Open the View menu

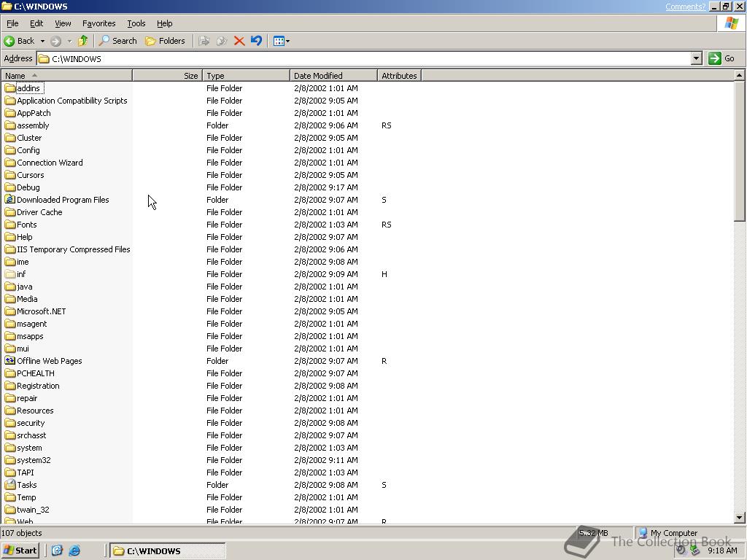tap(63, 23)
